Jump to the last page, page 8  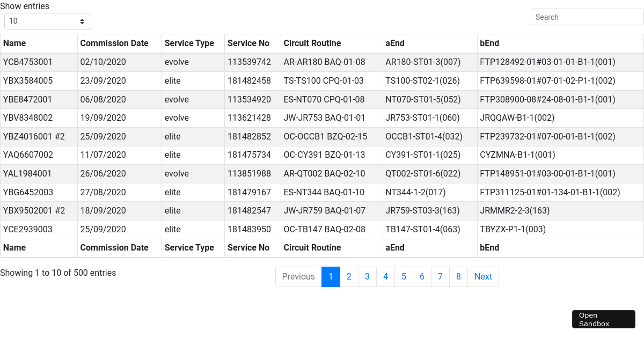click(458, 276)
